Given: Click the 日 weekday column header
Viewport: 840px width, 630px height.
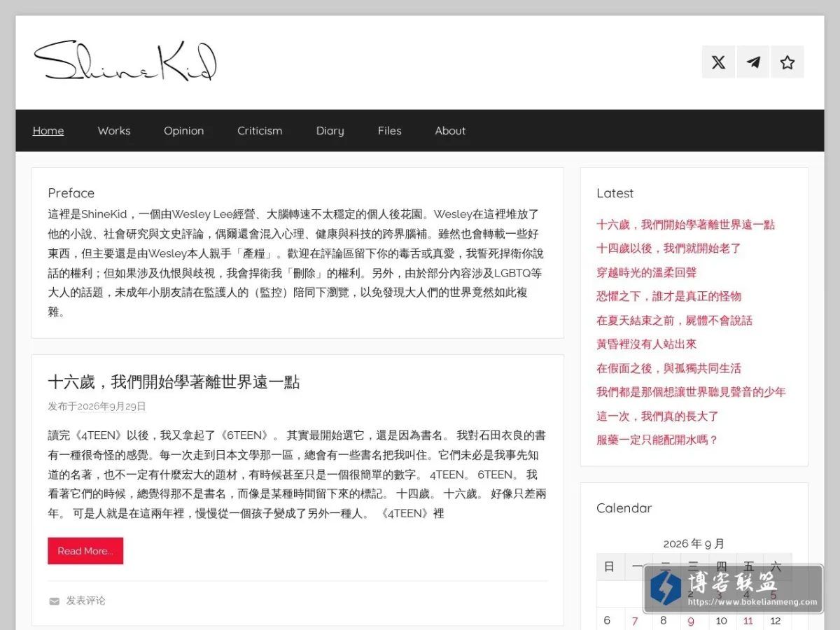Looking at the screenshot, I should pyautogui.click(x=610, y=567).
